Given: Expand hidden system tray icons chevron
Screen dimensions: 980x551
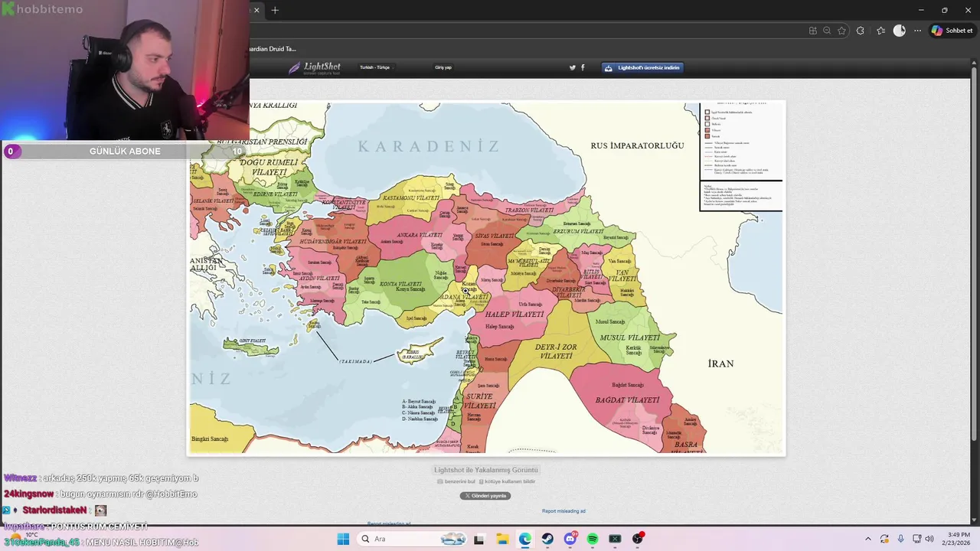Looking at the screenshot, I should [x=867, y=539].
